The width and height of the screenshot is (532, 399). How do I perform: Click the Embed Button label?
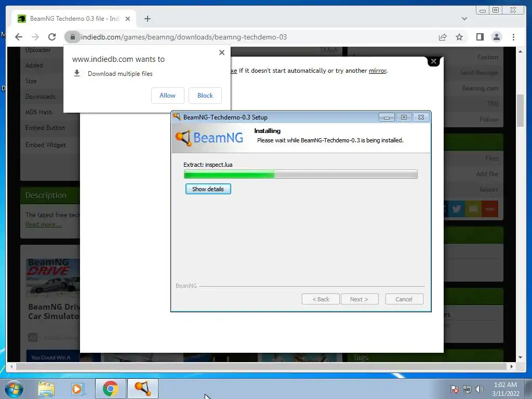45,128
